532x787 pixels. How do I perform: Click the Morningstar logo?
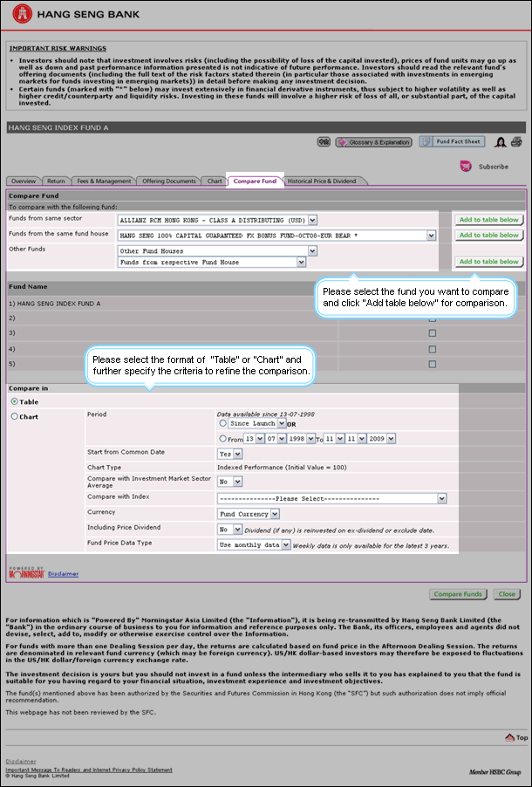(x=27, y=572)
